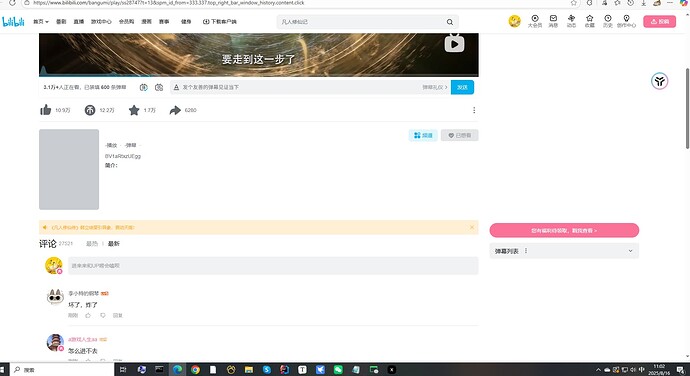Open browser history clock icon

[x=631, y=3]
